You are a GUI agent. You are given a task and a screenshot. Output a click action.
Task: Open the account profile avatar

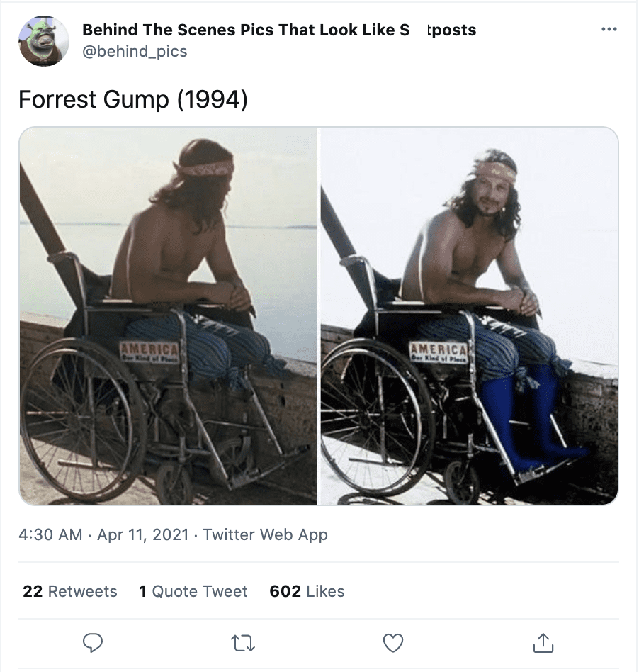(x=44, y=40)
